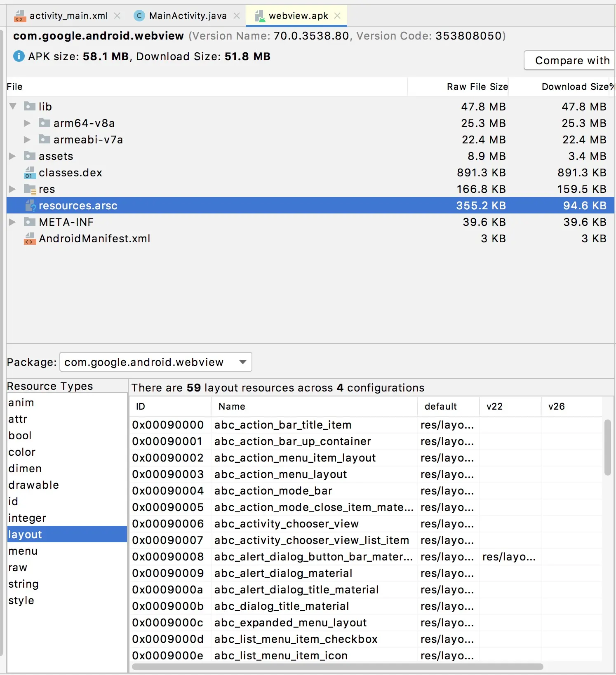
Task: Expand the arm64-v8a folder
Action: [x=27, y=123]
